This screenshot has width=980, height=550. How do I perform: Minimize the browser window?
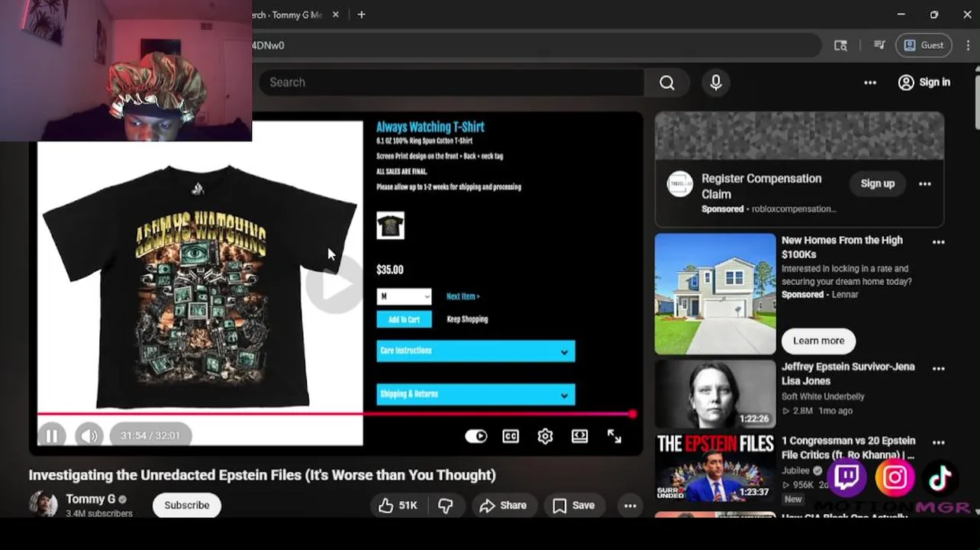[901, 15]
